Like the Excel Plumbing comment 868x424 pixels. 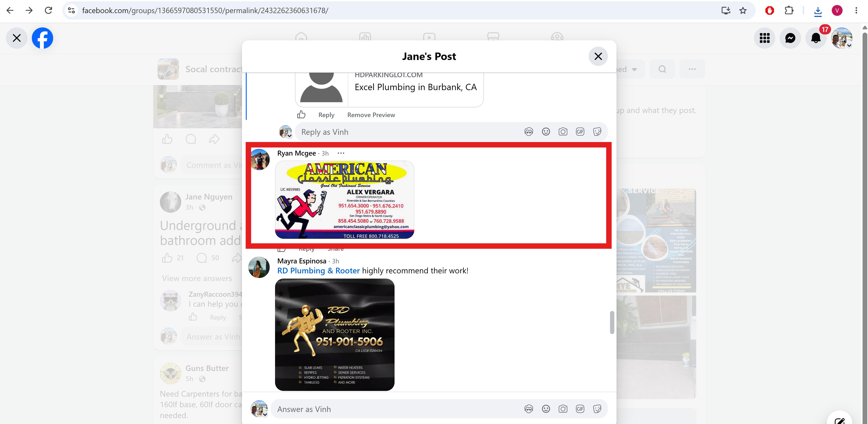(301, 115)
